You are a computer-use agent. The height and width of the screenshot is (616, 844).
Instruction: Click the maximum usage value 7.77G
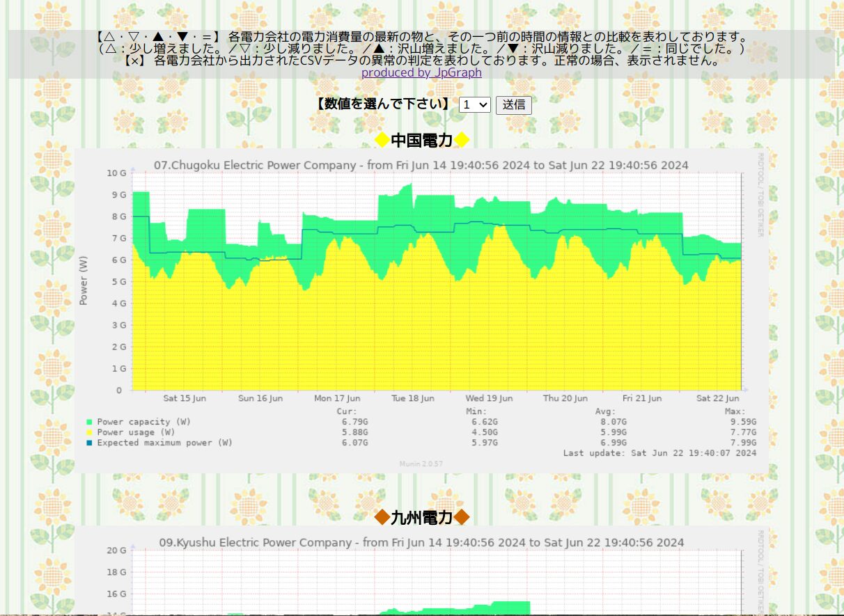click(743, 432)
